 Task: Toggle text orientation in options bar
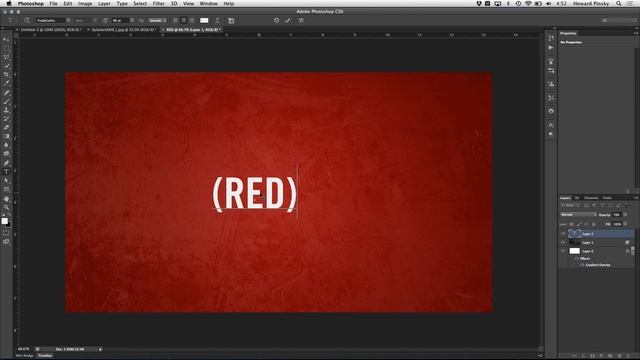[x=27, y=20]
